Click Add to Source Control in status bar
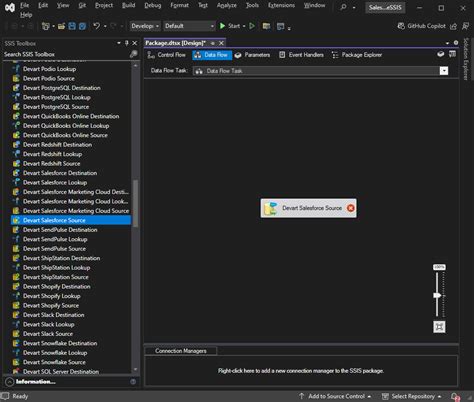Screen dimensions: 474x402 click(335, 396)
